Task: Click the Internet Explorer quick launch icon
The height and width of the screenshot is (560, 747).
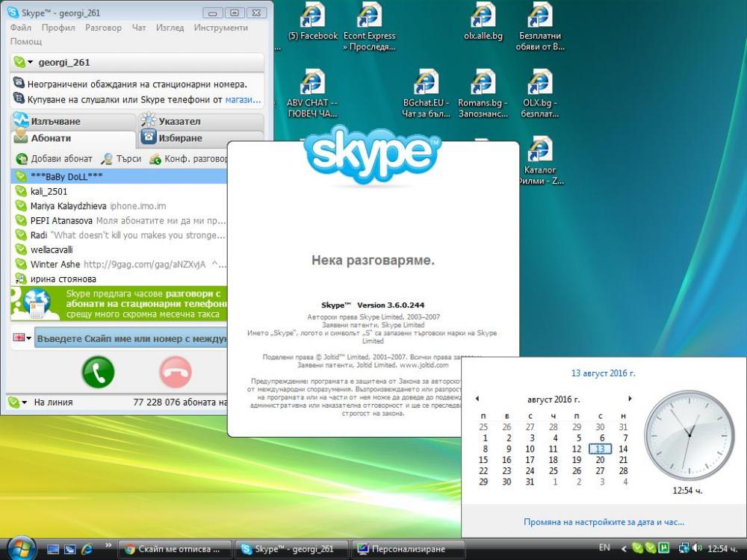Action: click(x=87, y=549)
